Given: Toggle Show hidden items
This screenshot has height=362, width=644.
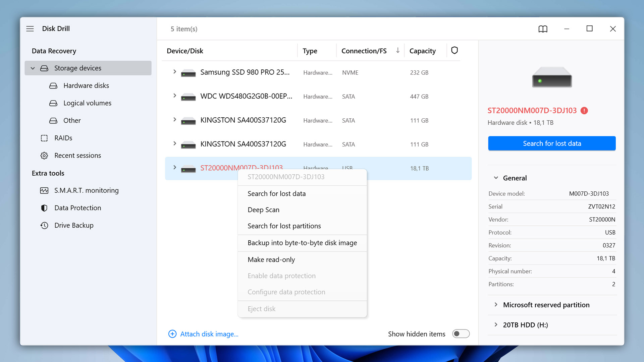Looking at the screenshot, I should tap(461, 334).
